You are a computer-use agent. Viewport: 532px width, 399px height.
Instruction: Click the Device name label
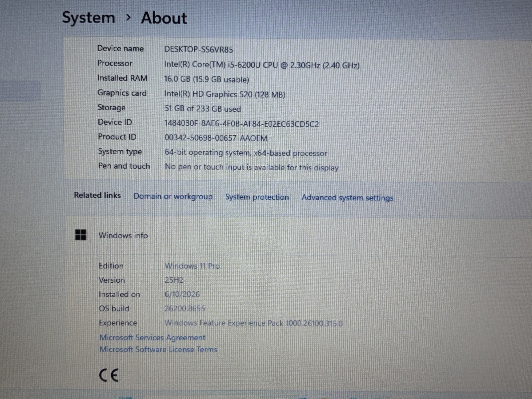120,49
